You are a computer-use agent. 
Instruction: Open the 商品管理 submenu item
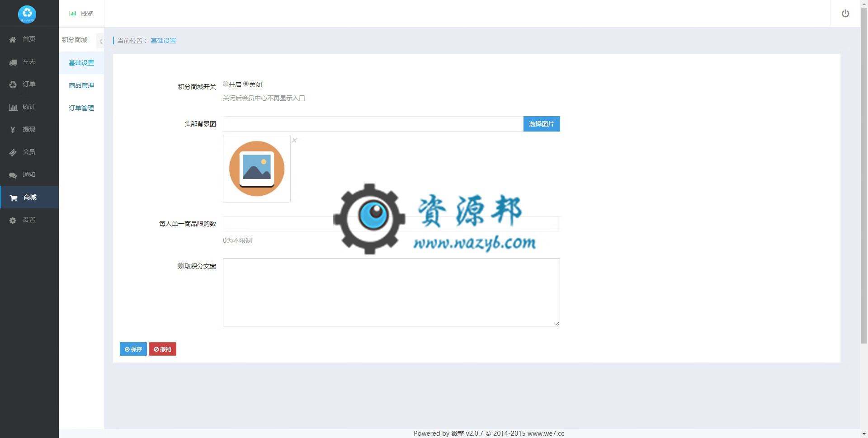81,85
